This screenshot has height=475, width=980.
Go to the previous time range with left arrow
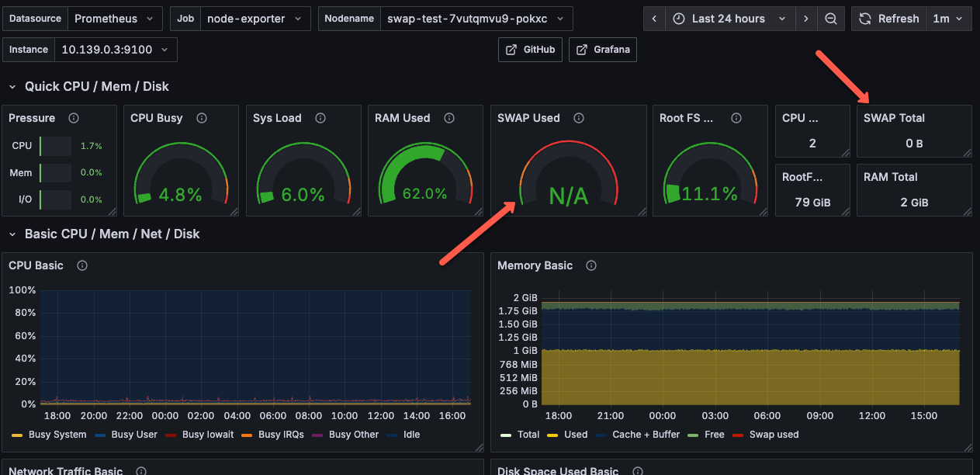click(x=656, y=19)
